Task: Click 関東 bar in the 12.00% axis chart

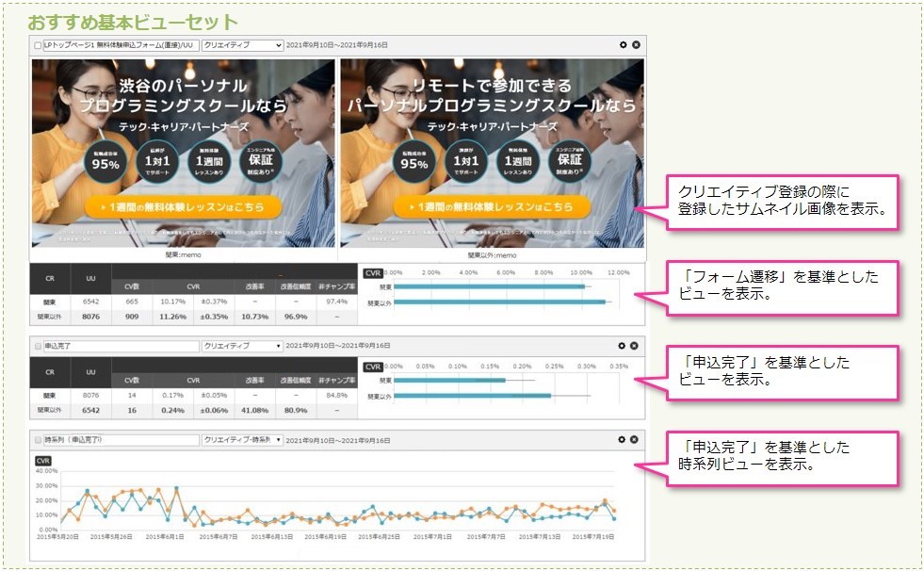Action: point(489,287)
